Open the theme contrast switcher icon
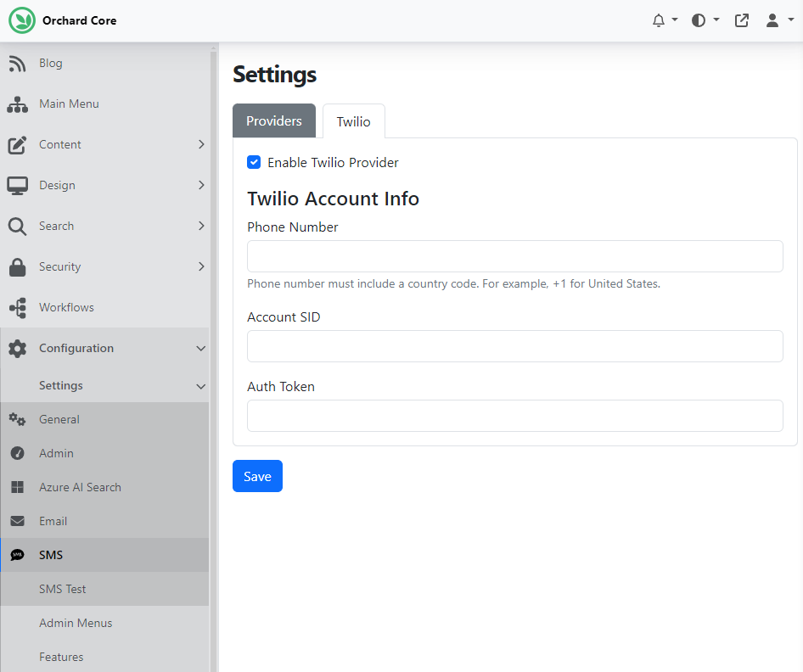This screenshot has height=672, width=803. (x=699, y=20)
